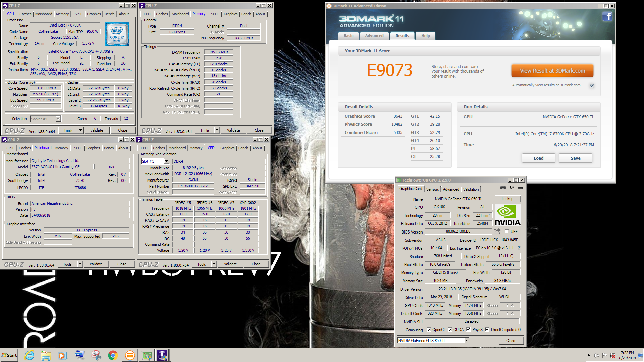This screenshot has width=644, height=362.
Task: Launch Google Chrome from the taskbar
Action: click(x=113, y=355)
